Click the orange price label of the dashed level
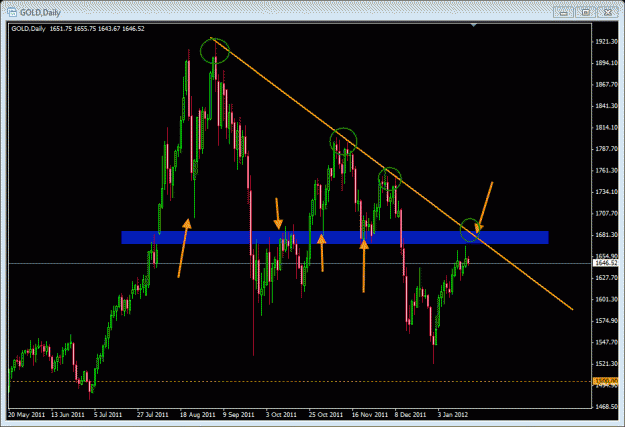Image resolution: width=625 pixels, height=427 pixels. (606, 381)
